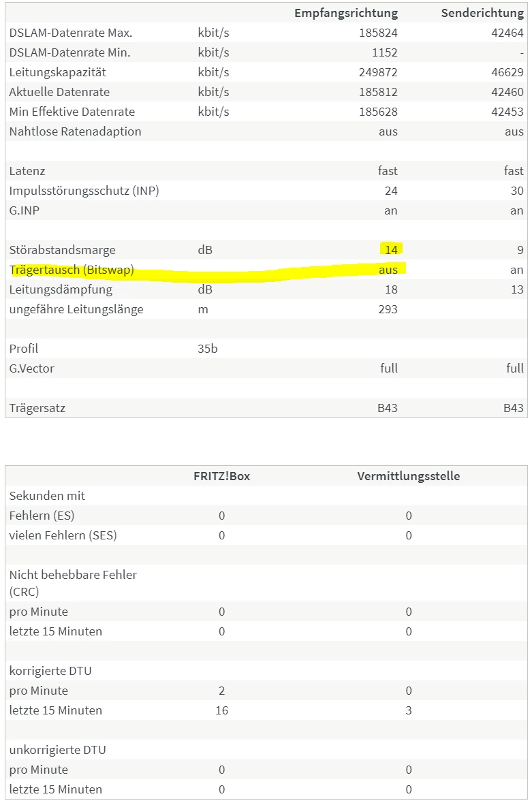Viewport: 532px width, 803px height.
Task: Click the unkorrigierte DTU section label
Action: pyautogui.click(x=57, y=750)
